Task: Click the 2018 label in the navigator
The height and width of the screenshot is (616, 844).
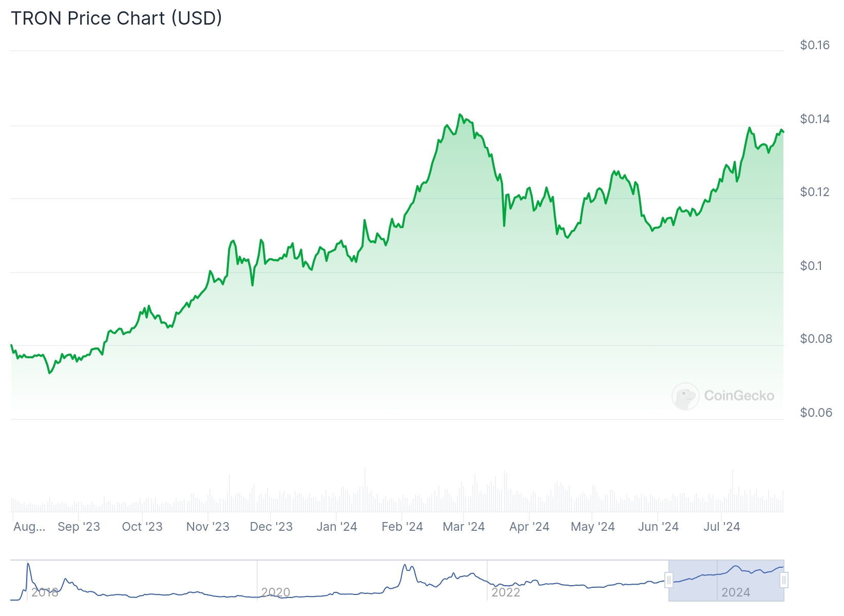Action: tap(44, 592)
